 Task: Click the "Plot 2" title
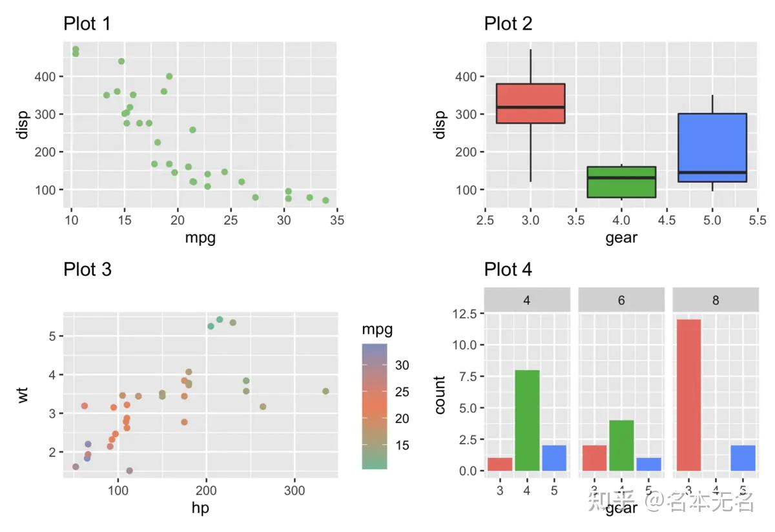click(x=508, y=24)
